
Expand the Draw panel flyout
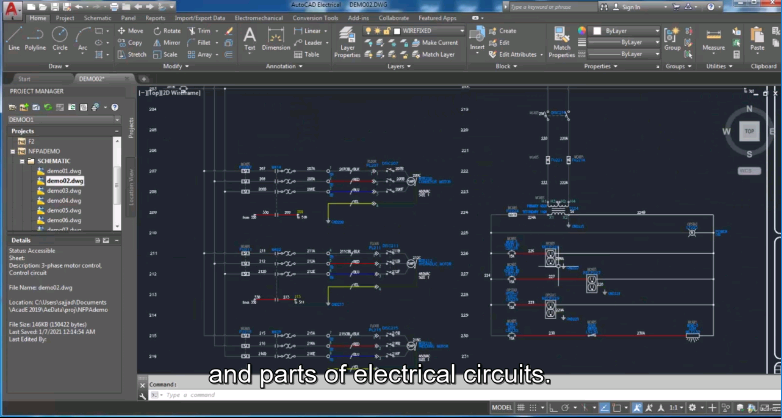[59, 66]
